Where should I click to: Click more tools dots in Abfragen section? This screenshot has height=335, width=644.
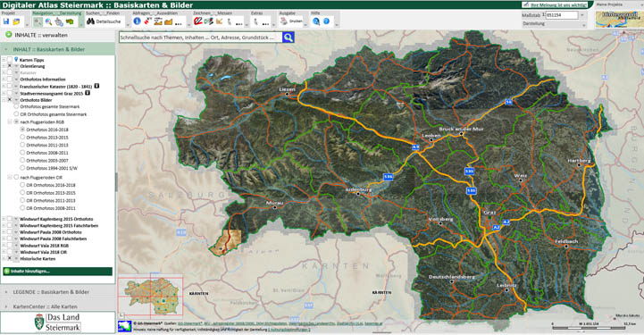coord(178,24)
